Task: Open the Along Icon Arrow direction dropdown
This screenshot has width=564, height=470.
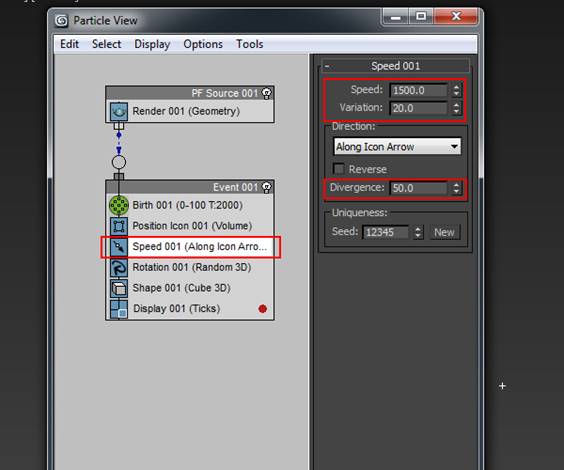Action: tap(397, 147)
